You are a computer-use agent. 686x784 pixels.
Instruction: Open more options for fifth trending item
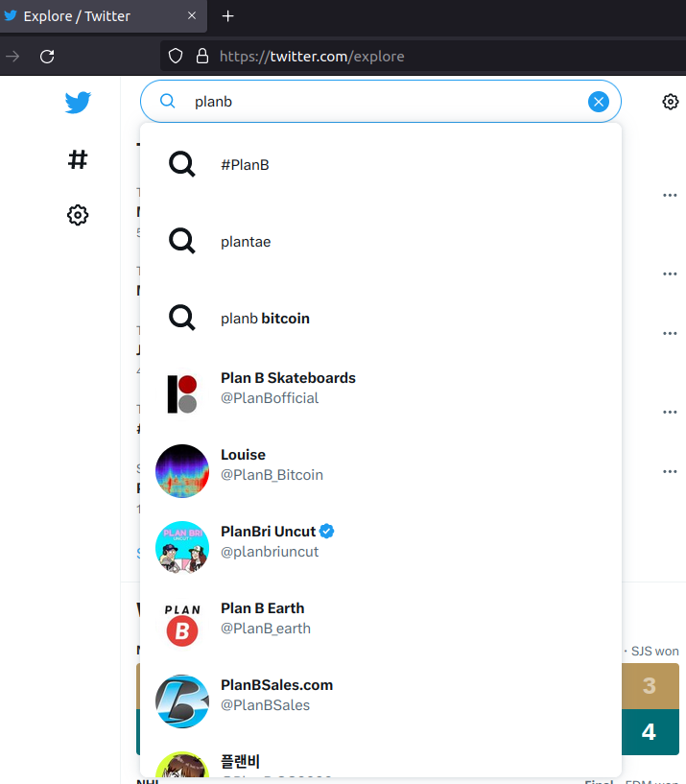pos(670,471)
